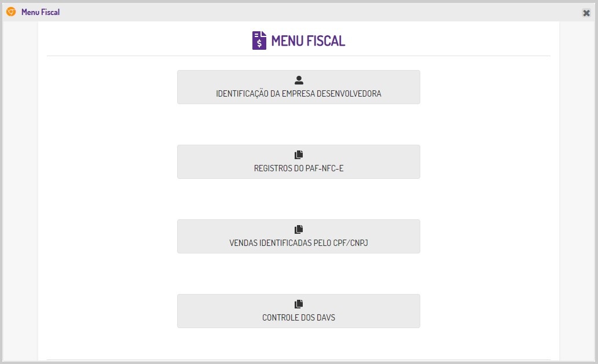Image resolution: width=598 pixels, height=364 pixels.
Task: Click the copy icon above Controle dos DAVs
Action: click(299, 304)
